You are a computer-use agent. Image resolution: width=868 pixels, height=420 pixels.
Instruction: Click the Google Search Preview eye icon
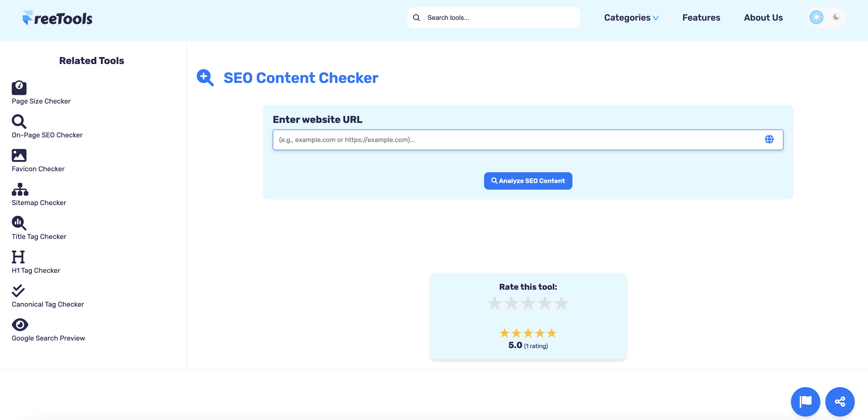click(x=20, y=324)
